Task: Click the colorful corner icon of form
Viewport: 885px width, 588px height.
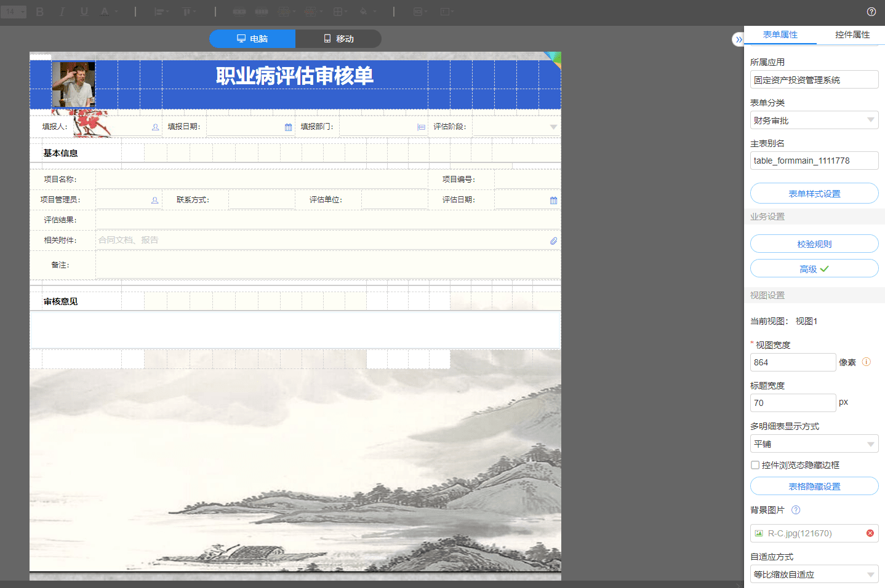Action: pyautogui.click(x=553, y=59)
